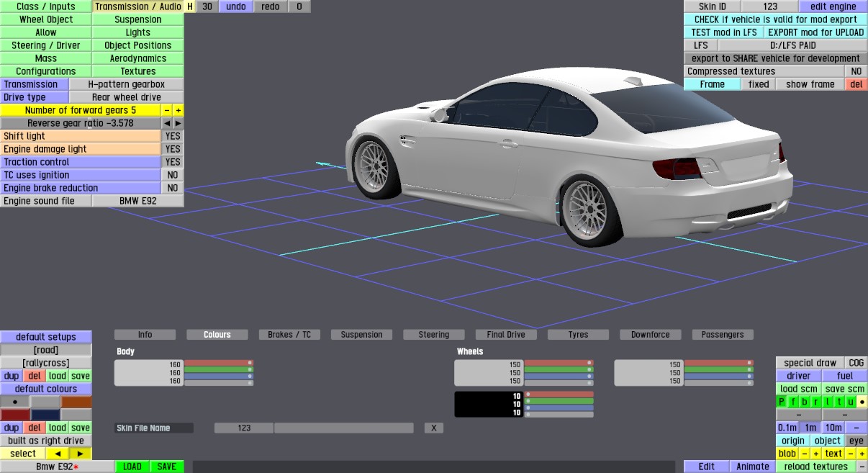Switch to the Brakes / TC tab
This screenshot has height=473, width=868.
[289, 335]
